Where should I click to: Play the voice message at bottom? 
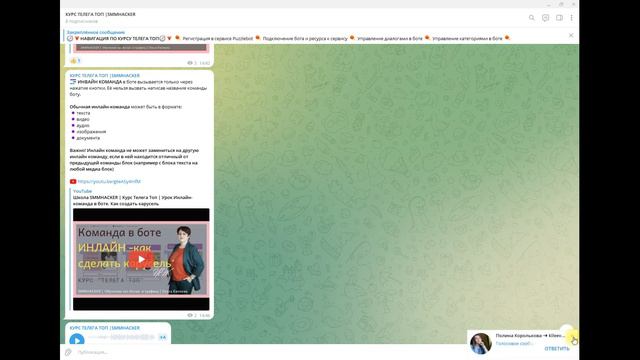pyautogui.click(x=77, y=339)
